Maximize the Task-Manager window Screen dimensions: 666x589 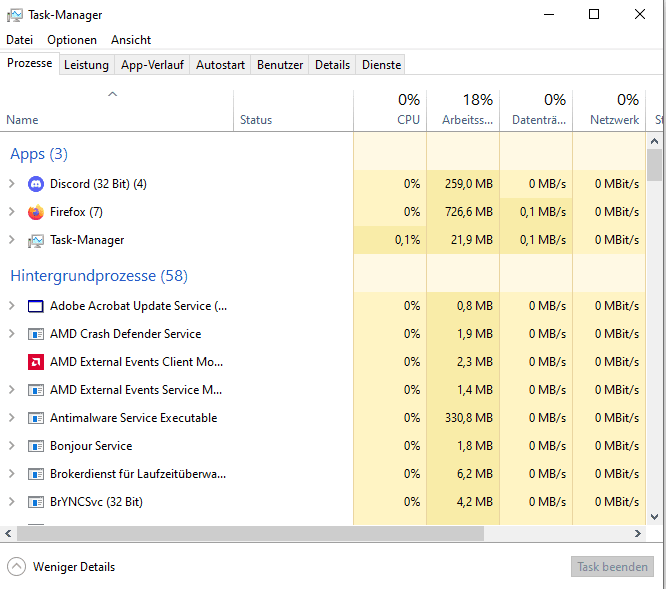(594, 14)
